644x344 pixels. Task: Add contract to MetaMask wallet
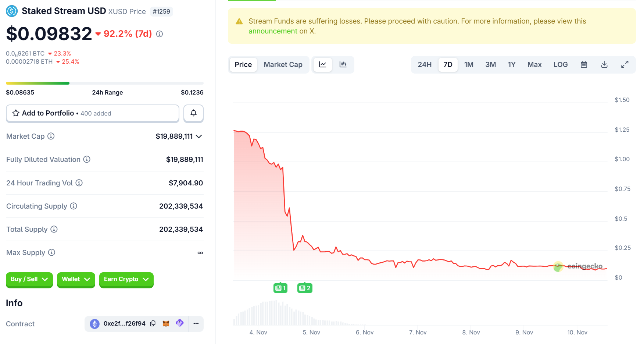pos(166,324)
